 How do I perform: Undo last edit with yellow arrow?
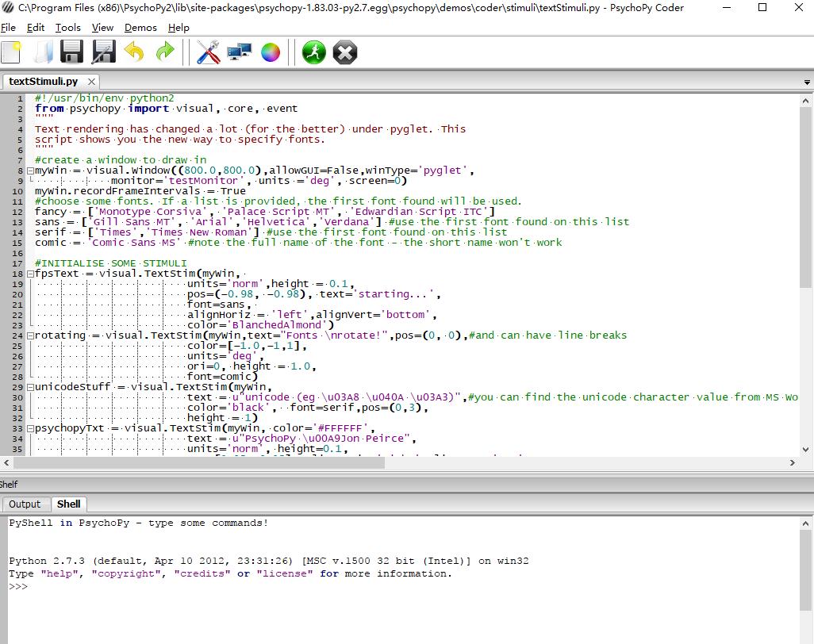tap(134, 52)
